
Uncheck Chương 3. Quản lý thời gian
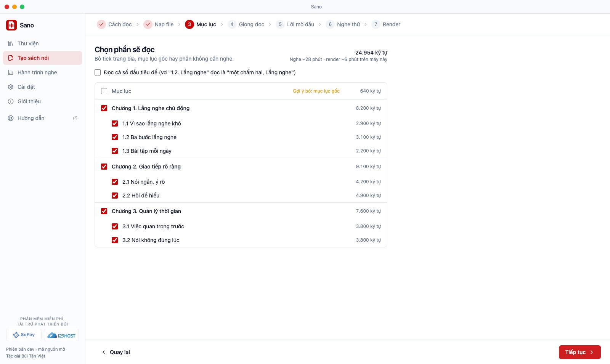(104, 211)
